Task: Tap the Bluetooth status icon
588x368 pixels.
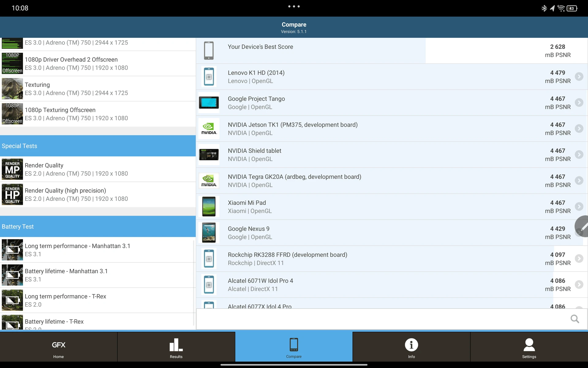Action: coord(544,8)
